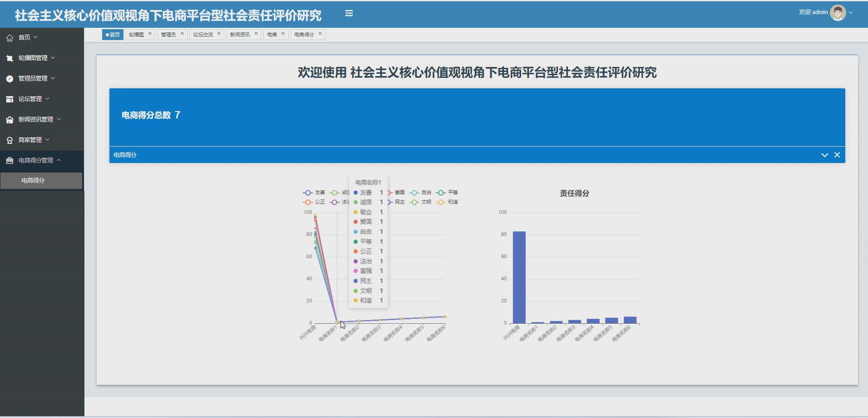Switch to the 电商得分 tab

[x=305, y=34]
